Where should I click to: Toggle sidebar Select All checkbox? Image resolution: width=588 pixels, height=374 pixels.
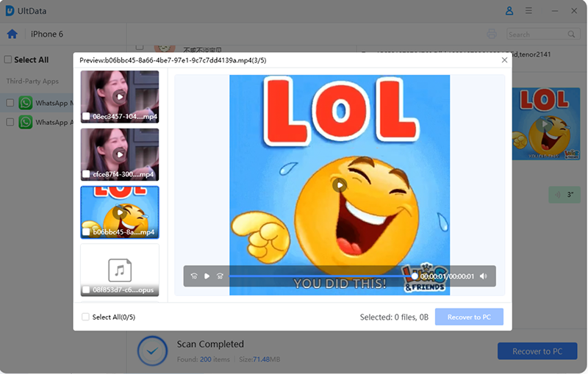[x=8, y=60]
